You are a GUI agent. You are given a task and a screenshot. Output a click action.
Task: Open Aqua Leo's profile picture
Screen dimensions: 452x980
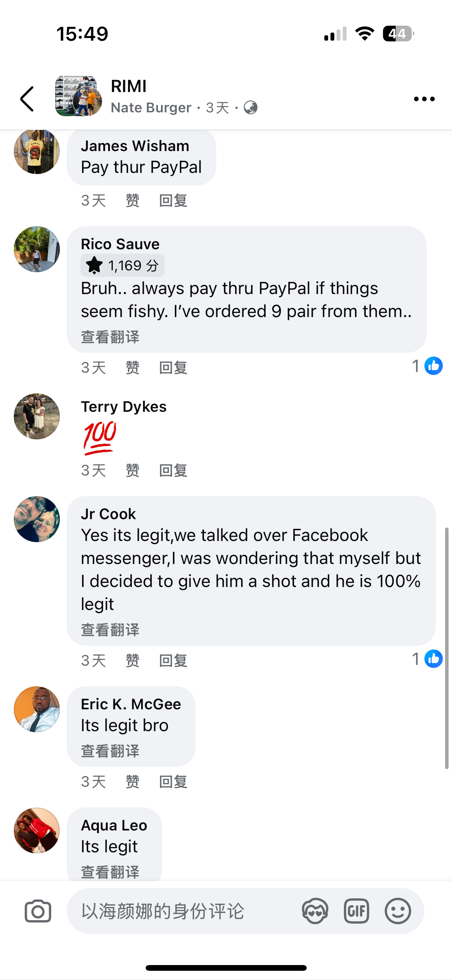[x=37, y=830]
